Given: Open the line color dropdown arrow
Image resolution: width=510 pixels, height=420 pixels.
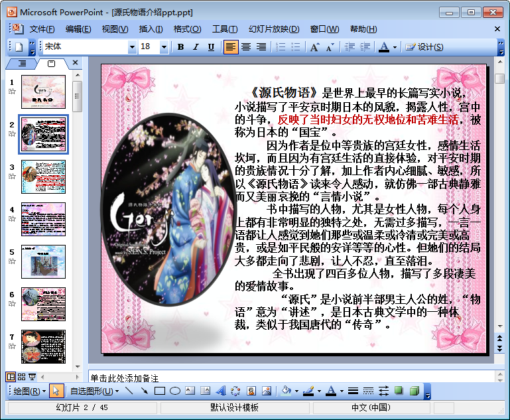Looking at the screenshot, I should click(319, 391).
